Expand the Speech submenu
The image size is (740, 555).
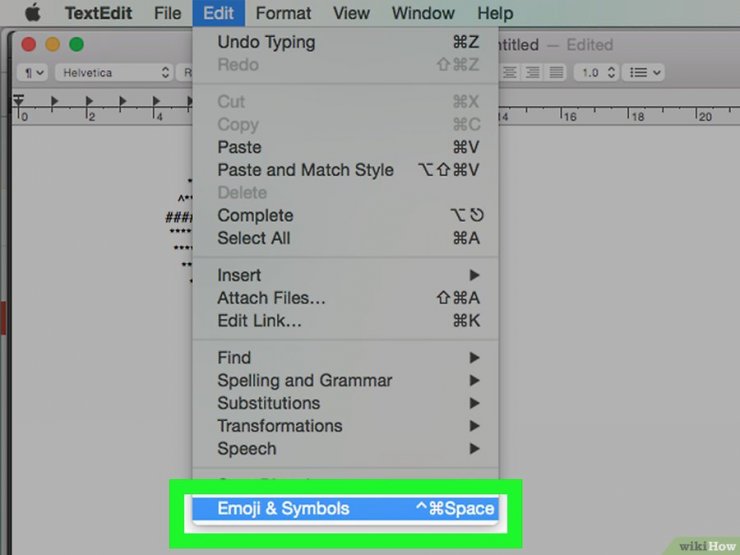tap(345, 448)
